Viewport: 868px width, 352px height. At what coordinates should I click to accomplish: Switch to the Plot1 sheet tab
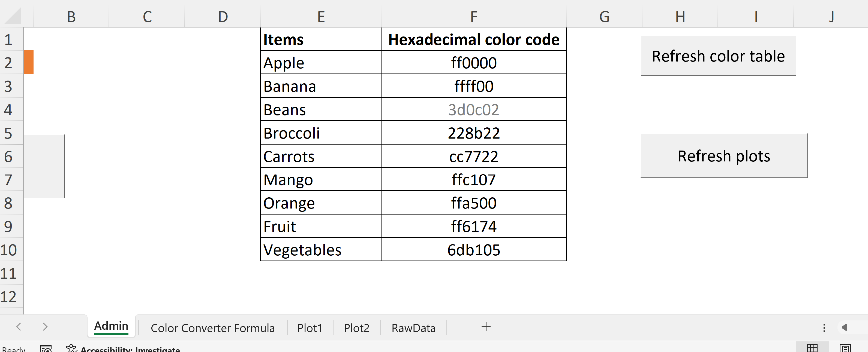point(310,328)
